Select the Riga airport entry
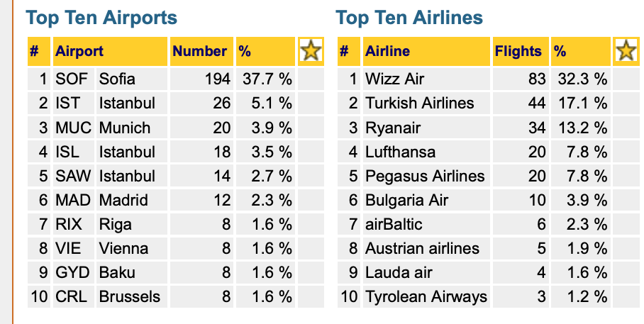Image resolution: width=644 pixels, height=324 pixels. [x=116, y=224]
